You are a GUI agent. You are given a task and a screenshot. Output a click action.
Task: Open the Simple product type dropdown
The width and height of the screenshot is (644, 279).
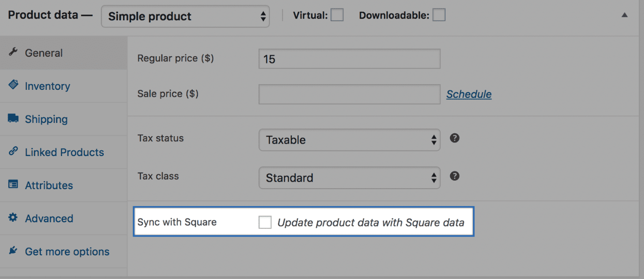click(x=185, y=17)
